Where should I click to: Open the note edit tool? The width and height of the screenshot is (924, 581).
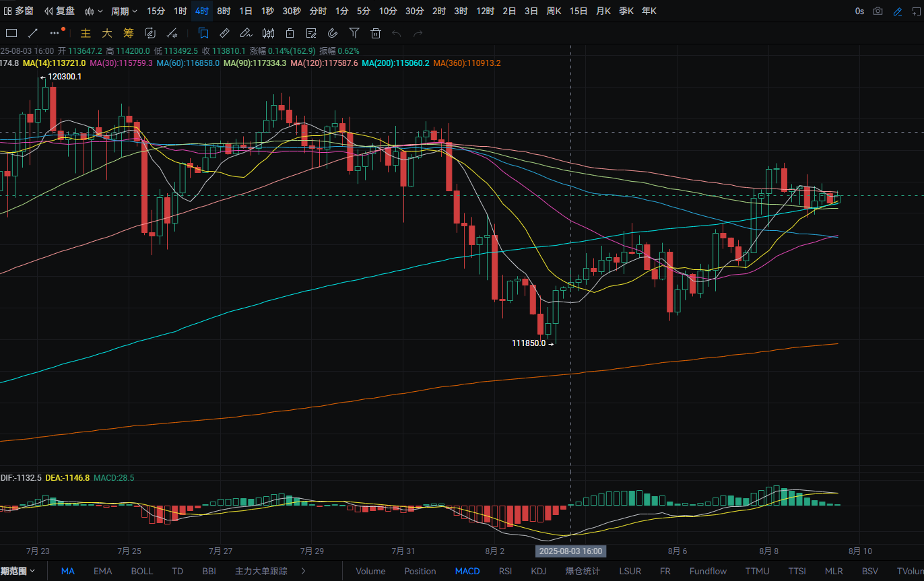point(311,33)
